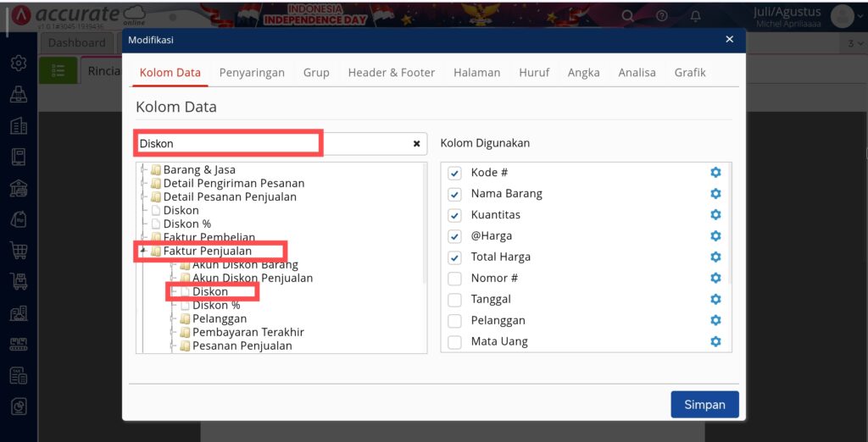
Task: Collapse the Faktur Penjualan folder
Action: point(144,251)
